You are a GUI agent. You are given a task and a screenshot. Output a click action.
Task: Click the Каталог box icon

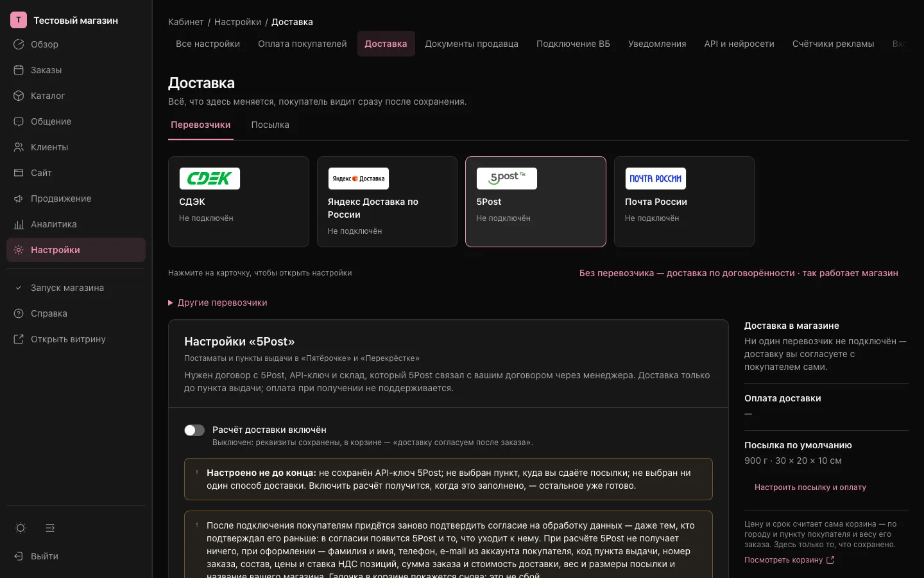coord(19,96)
